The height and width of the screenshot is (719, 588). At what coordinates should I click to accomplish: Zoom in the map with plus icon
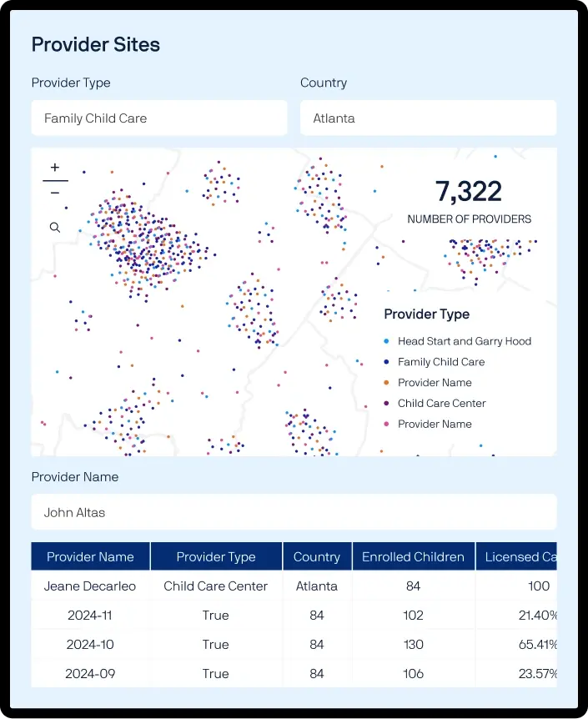point(55,168)
